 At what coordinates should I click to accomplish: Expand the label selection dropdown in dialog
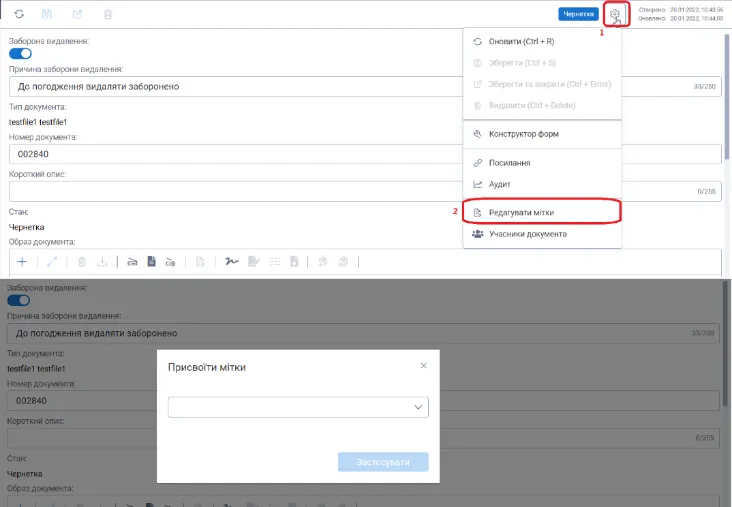pyautogui.click(x=298, y=407)
